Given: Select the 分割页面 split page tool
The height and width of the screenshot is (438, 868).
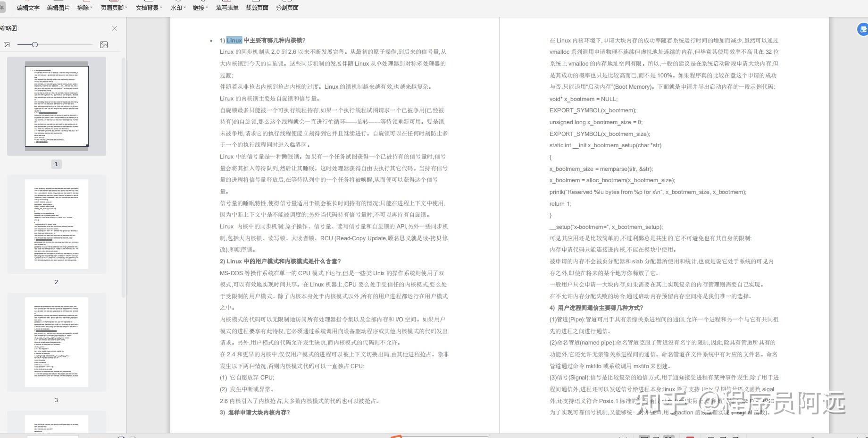Looking at the screenshot, I should 287,8.
